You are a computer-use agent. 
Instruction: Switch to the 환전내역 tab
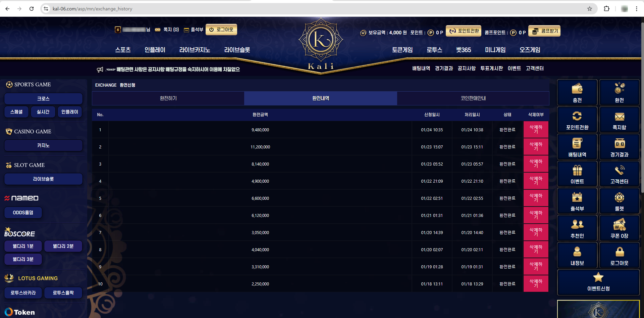coord(321,98)
